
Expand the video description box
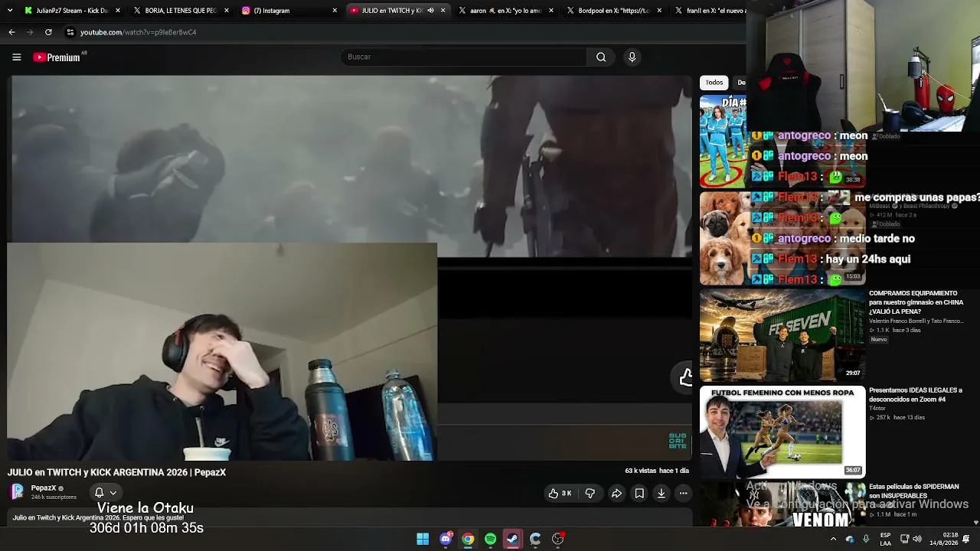(x=348, y=518)
